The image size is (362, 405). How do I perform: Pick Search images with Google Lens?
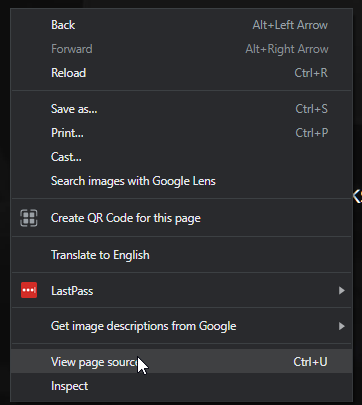point(182,181)
